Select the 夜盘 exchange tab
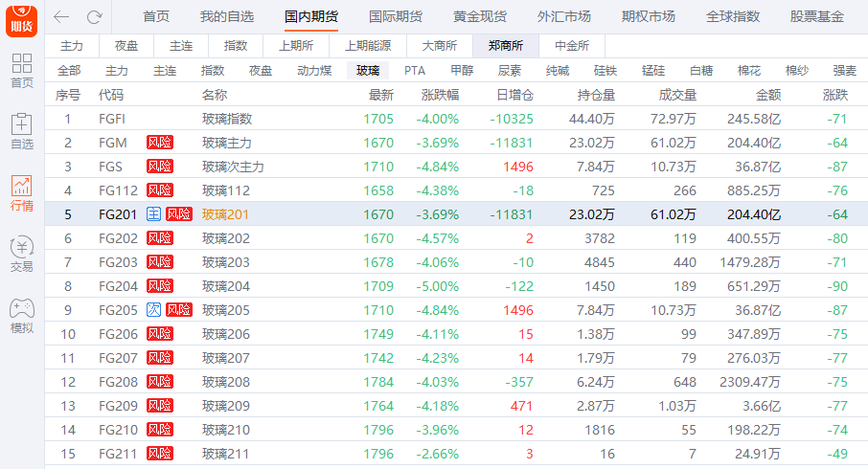Viewport: 868px width, 469px height. 126,46
